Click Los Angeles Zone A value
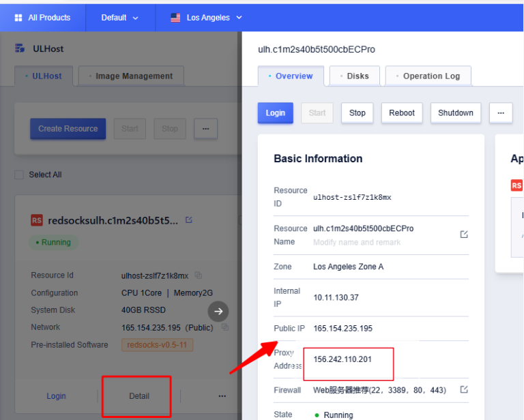 348,267
